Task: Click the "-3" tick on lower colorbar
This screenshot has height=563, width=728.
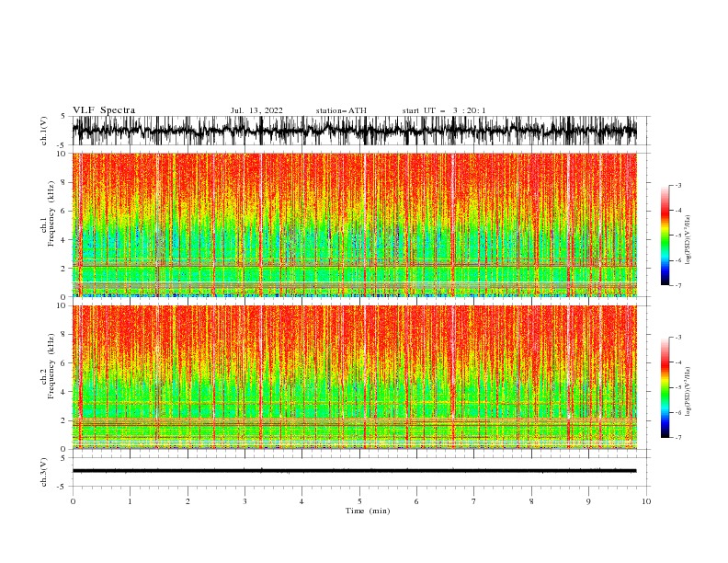Action: pyautogui.click(x=678, y=338)
